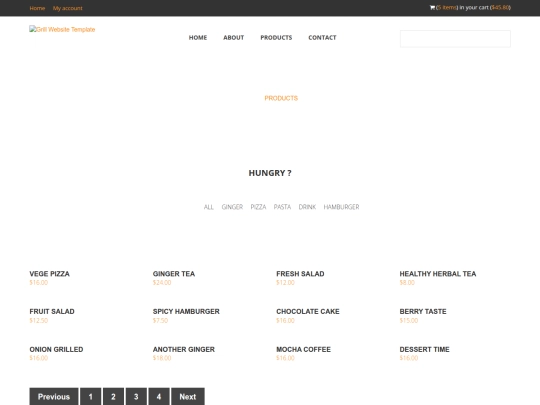The width and height of the screenshot is (540, 405).
Task: Click the Next pagination button
Action: pos(188,397)
